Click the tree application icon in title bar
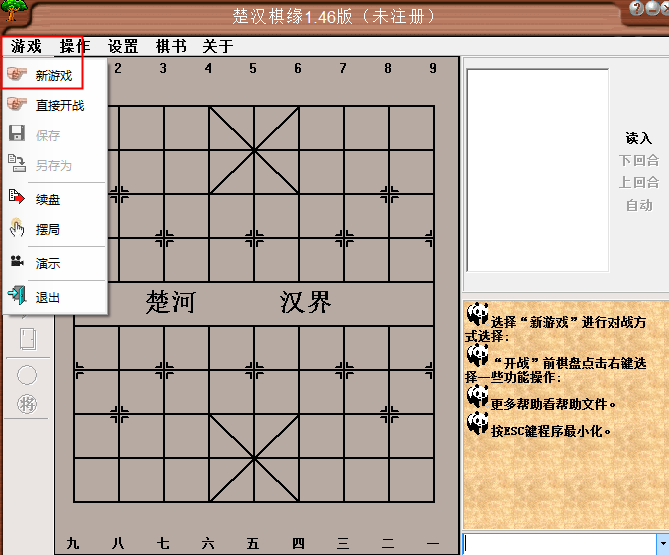Image resolution: width=669 pixels, height=555 pixels. click(12, 10)
